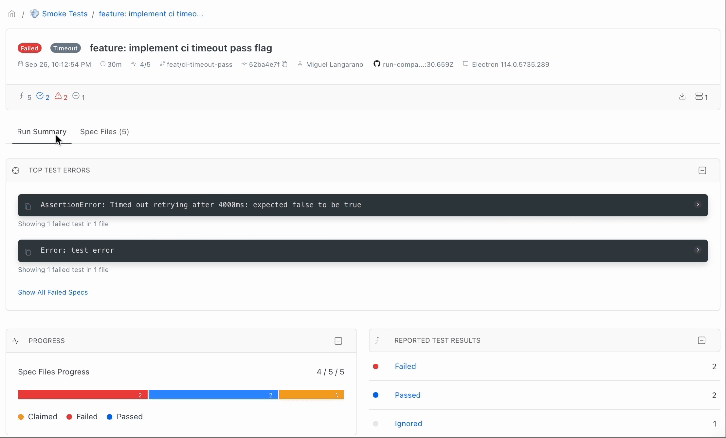Expand the AssertionError timed out entry
Screen dimensions: 726x438
698,205
